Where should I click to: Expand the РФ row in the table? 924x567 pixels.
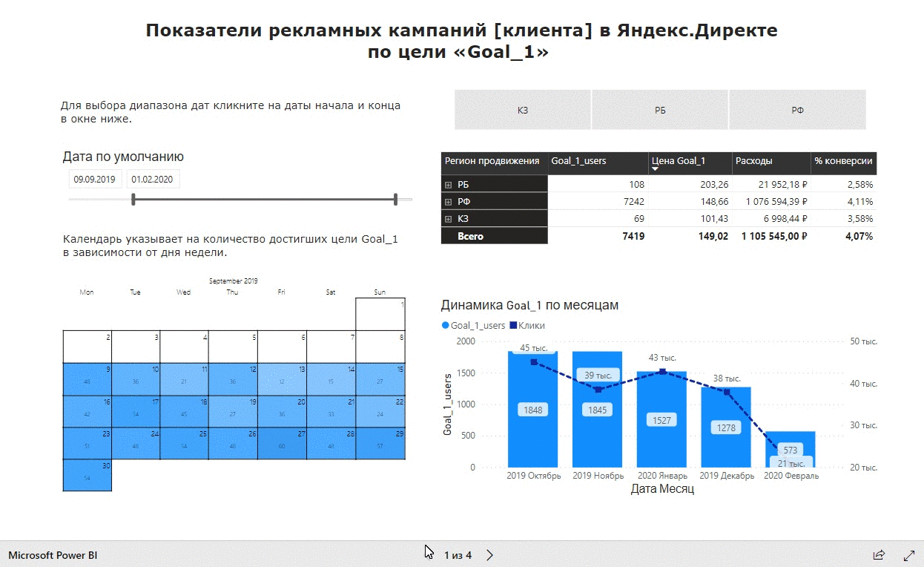[448, 202]
